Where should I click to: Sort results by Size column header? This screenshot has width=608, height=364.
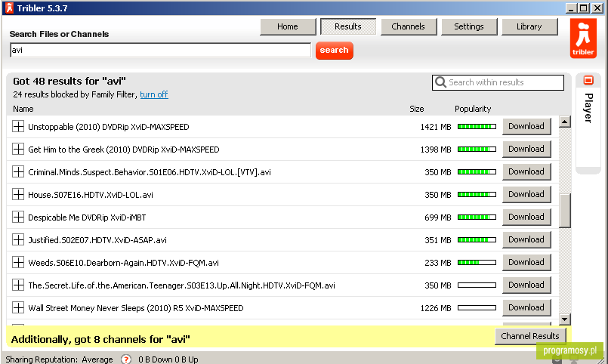coord(417,109)
